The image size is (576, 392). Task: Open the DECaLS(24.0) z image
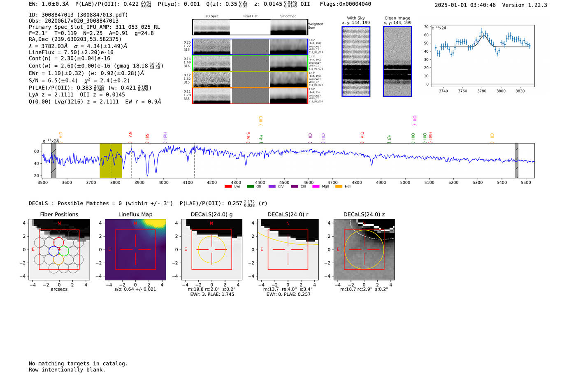(x=364, y=249)
